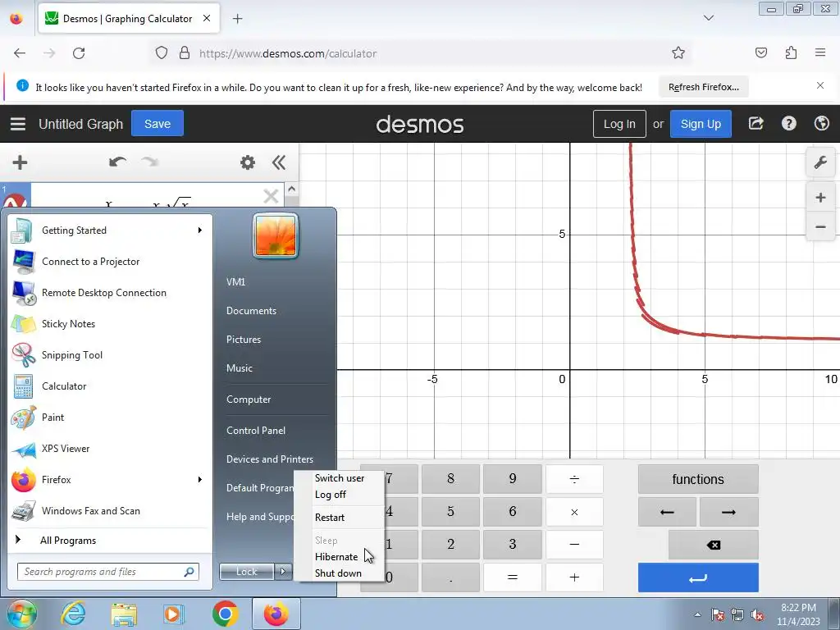The image size is (840, 630).
Task: Zoom in on the graph
Action: [x=820, y=198]
